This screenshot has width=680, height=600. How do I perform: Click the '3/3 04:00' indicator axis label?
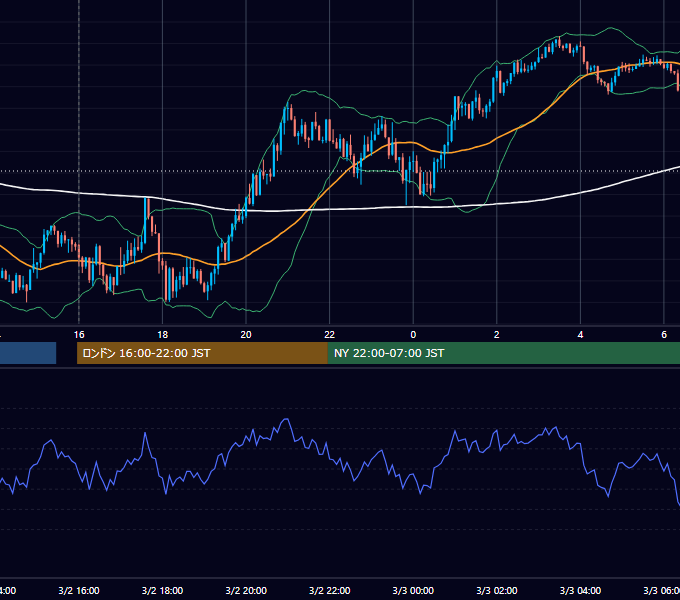pyautogui.click(x=580, y=590)
